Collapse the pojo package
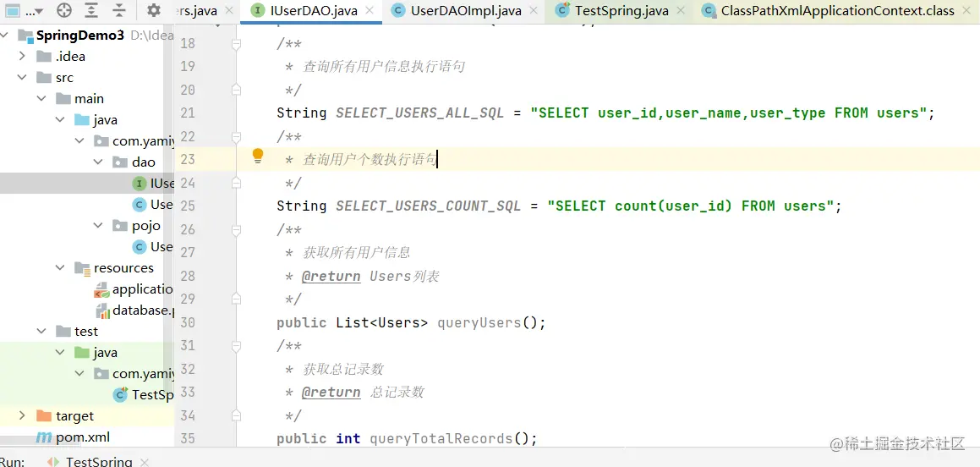The image size is (980, 467). [98, 226]
